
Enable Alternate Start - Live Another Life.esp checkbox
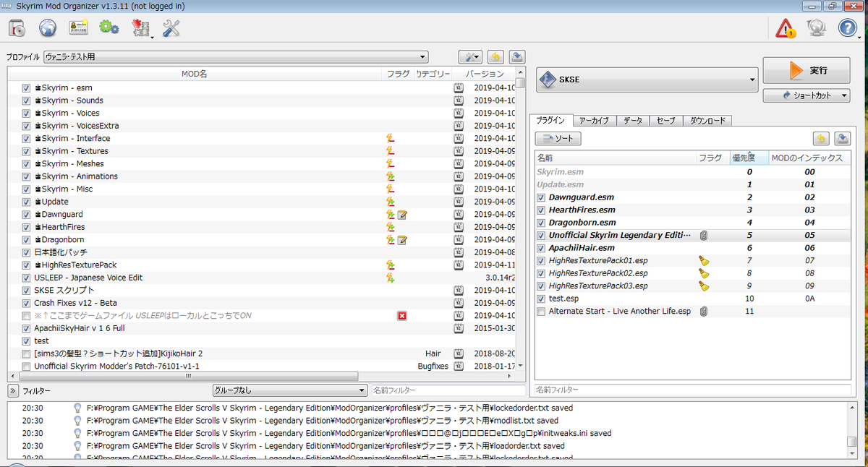click(541, 311)
